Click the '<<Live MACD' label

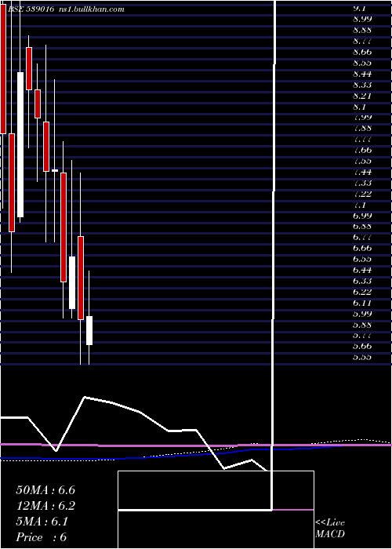pos(330,529)
